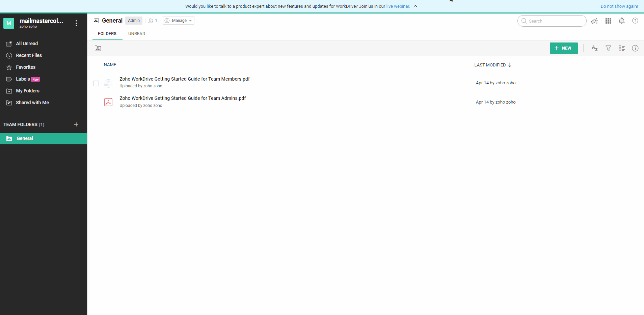Click into the Search field
644x315 pixels.
(x=552, y=21)
